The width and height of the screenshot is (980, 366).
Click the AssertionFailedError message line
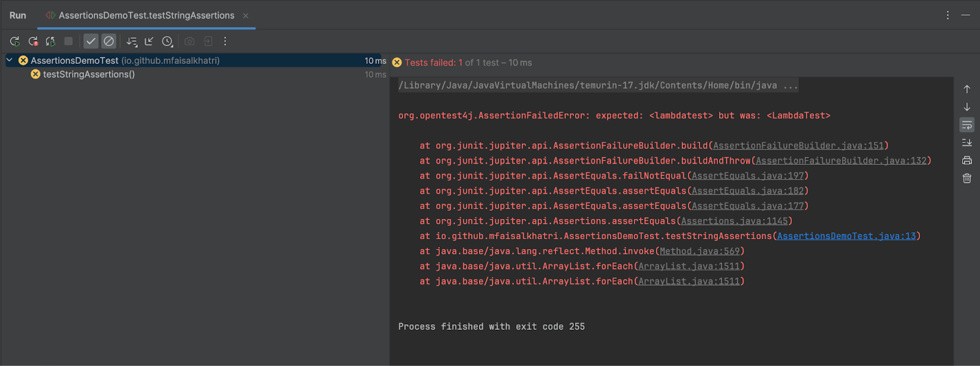pos(614,115)
